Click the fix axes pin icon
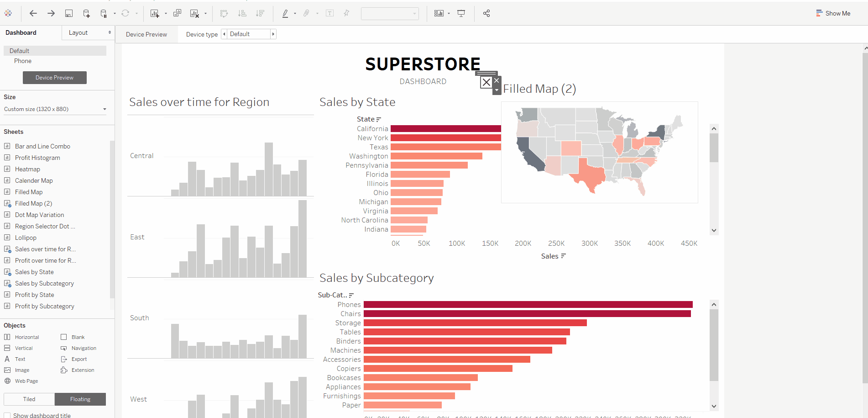Screen dimensions: 868x418 click(346, 13)
